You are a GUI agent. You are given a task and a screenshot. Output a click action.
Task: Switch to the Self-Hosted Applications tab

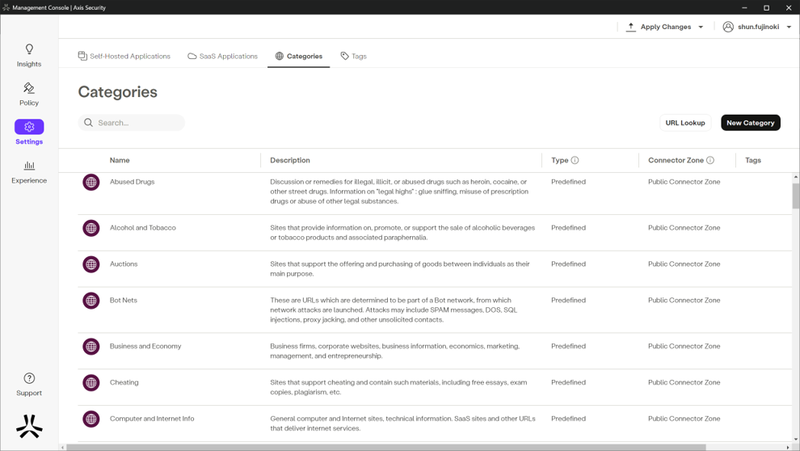tap(124, 56)
